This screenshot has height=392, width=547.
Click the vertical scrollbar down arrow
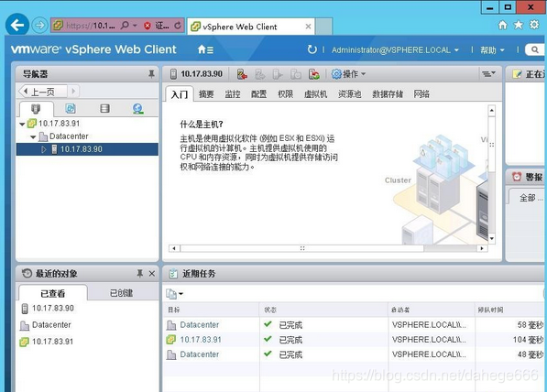pyautogui.click(x=491, y=238)
